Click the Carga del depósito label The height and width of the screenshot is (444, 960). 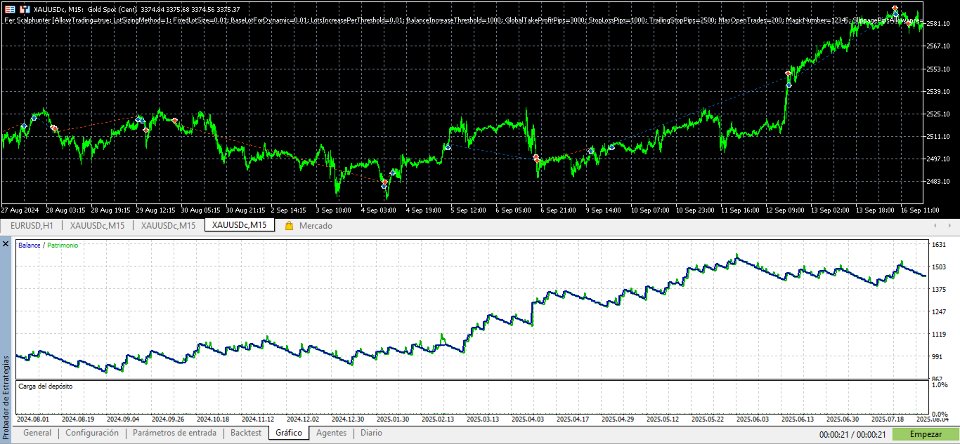coord(45,387)
